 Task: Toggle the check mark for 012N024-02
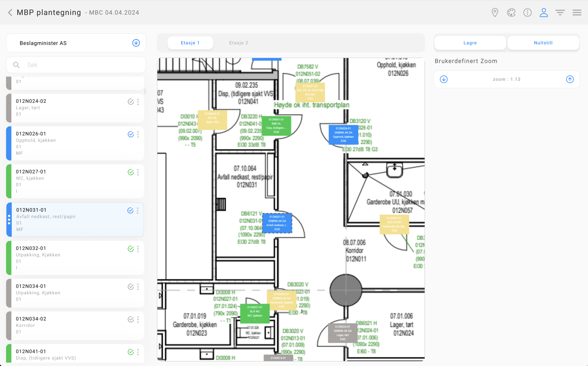tap(131, 102)
